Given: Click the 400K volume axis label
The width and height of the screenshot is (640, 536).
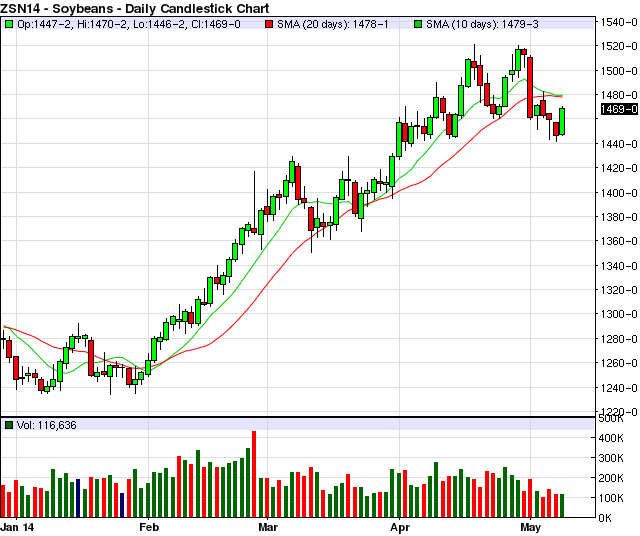Looking at the screenshot, I should 611,438.
